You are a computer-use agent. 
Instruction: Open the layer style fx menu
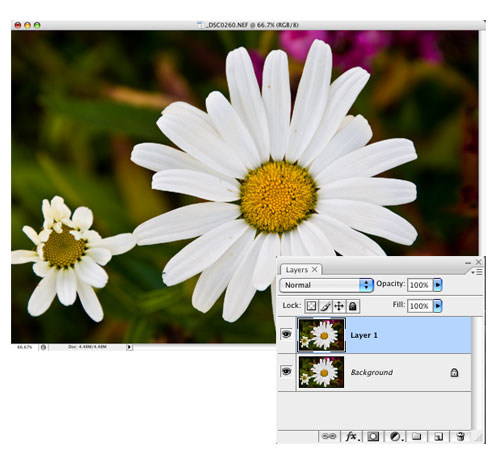point(351,436)
